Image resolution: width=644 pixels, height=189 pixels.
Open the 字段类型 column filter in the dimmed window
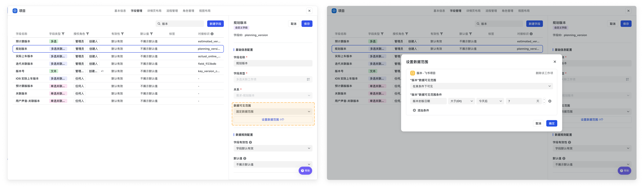382,34
